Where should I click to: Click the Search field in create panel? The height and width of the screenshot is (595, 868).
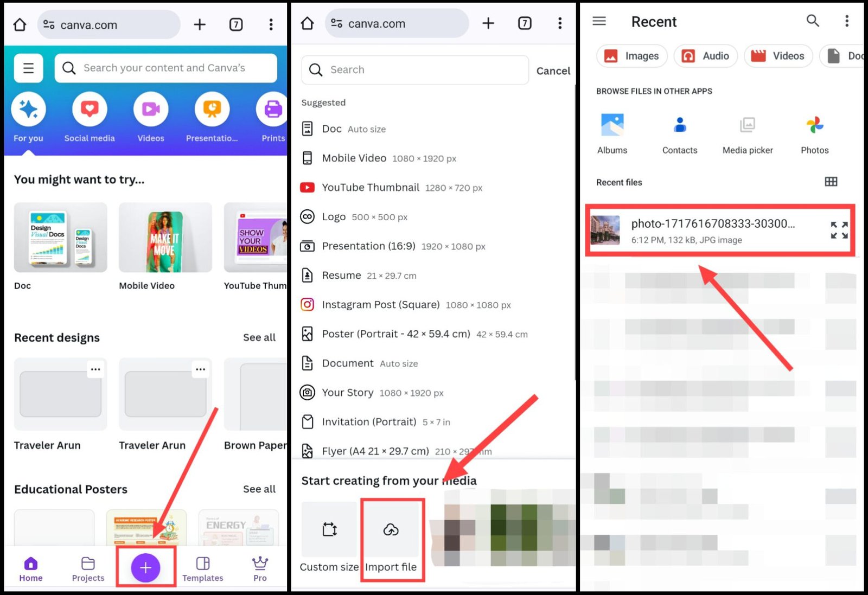click(415, 70)
